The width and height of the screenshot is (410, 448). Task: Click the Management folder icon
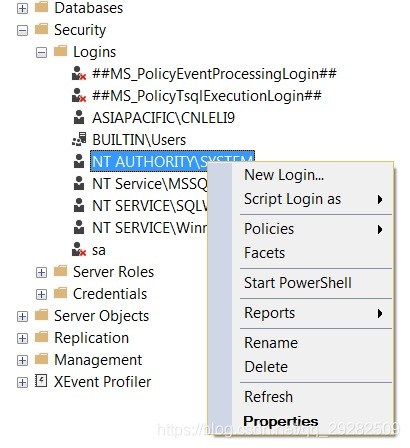pos(42,359)
